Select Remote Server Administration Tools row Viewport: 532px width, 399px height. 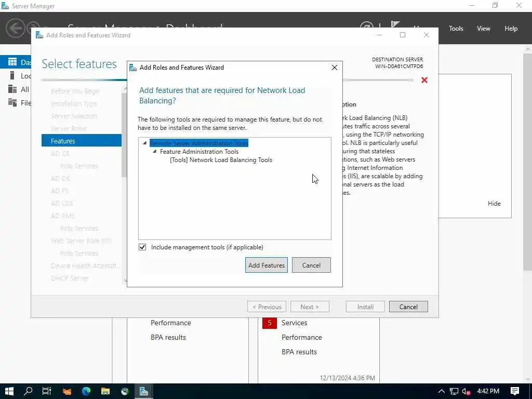tap(199, 143)
